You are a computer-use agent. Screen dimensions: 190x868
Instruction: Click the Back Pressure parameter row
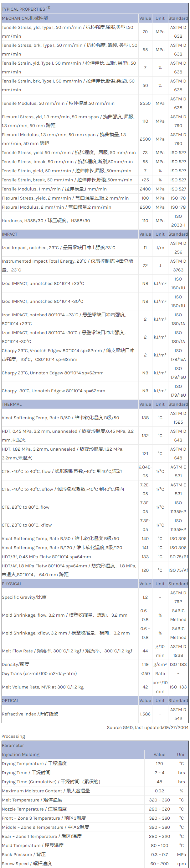coord(23,855)
